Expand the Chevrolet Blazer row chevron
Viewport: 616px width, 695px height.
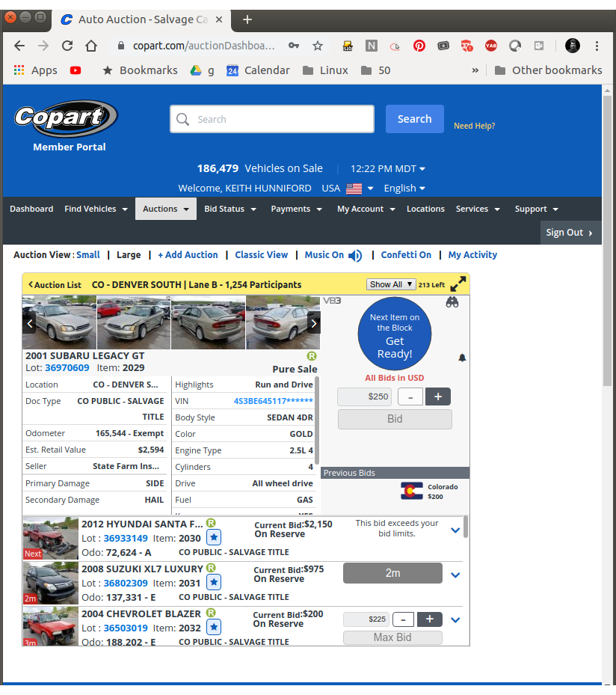pos(455,619)
